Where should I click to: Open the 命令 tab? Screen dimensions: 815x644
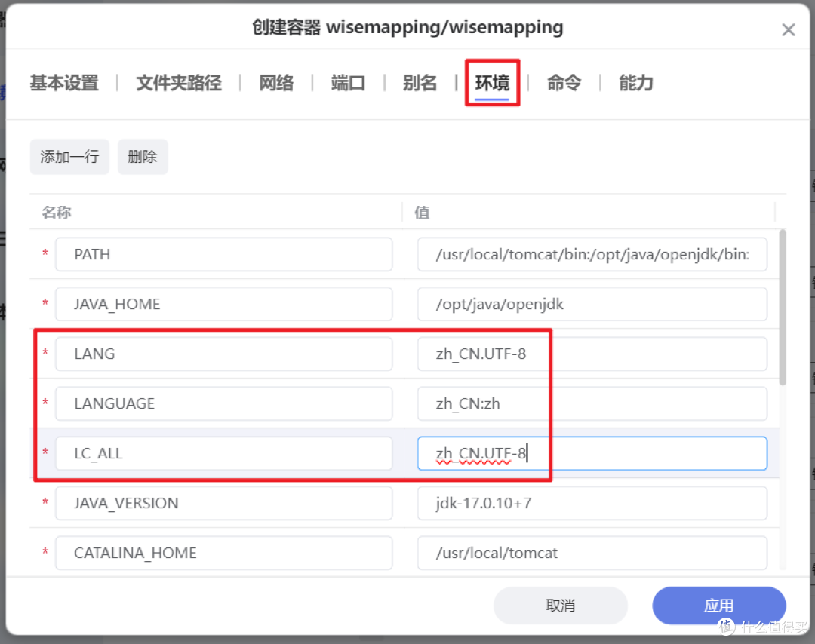[564, 83]
